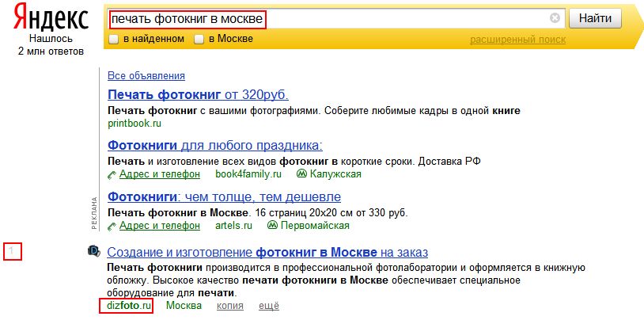This screenshot has height=324, width=644.
Task: Click the 'Реклама' vertical label
Action: (x=94, y=212)
